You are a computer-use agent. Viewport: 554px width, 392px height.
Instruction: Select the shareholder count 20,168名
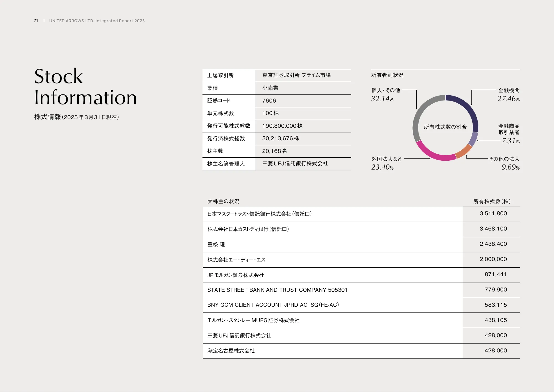(x=275, y=151)
